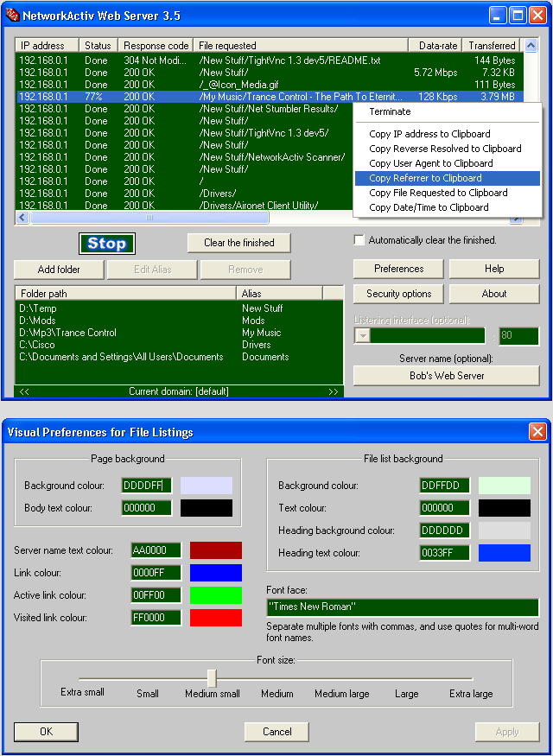The height and width of the screenshot is (756, 553).
Task: Click the Heading text colour swatch
Action: pyautogui.click(x=505, y=553)
